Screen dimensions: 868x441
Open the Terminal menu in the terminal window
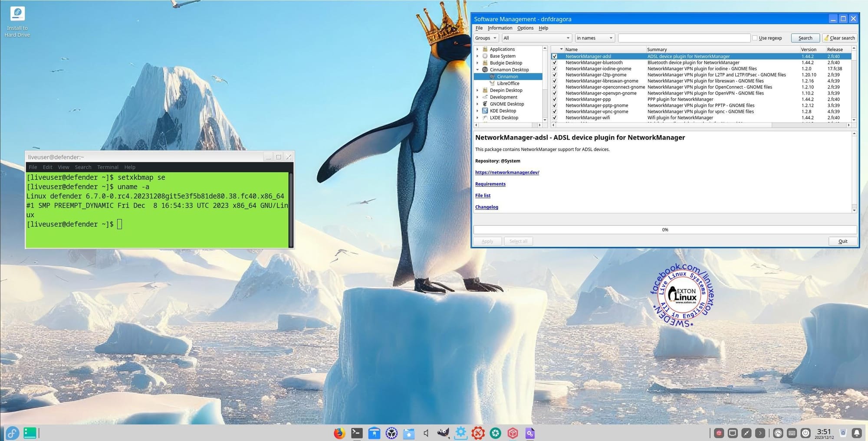point(108,167)
